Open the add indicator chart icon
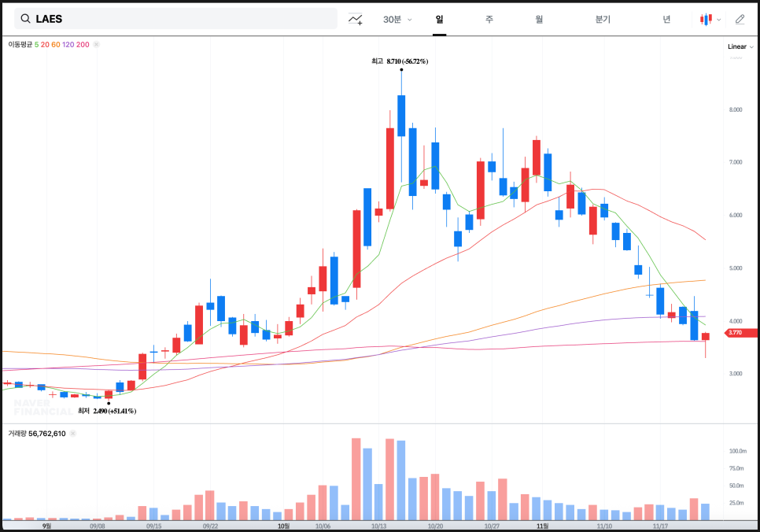Image resolution: width=760 pixels, height=532 pixels. [356, 19]
